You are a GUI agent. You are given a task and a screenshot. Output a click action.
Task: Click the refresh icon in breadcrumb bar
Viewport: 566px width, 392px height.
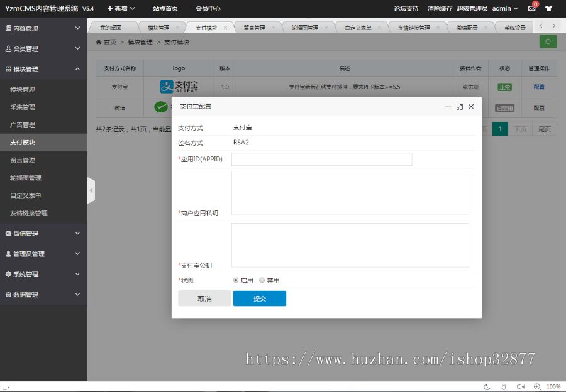tap(547, 41)
